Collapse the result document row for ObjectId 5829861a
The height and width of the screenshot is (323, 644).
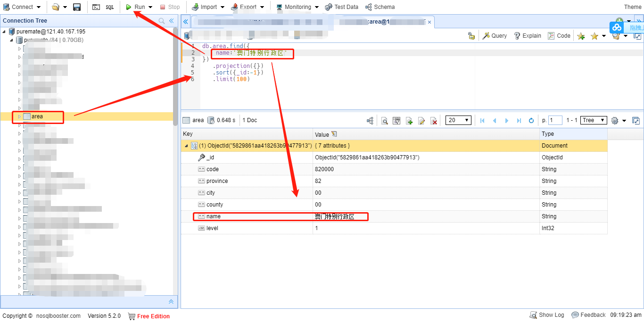pos(186,145)
